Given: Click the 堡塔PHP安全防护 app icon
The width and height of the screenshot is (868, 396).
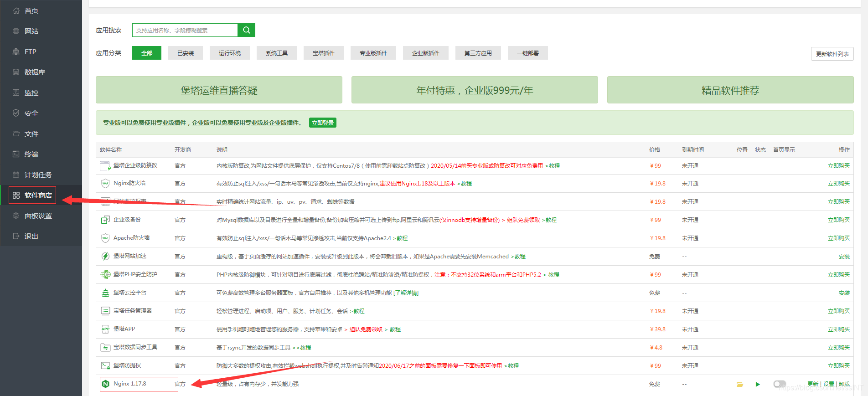Looking at the screenshot, I should 105,274.
